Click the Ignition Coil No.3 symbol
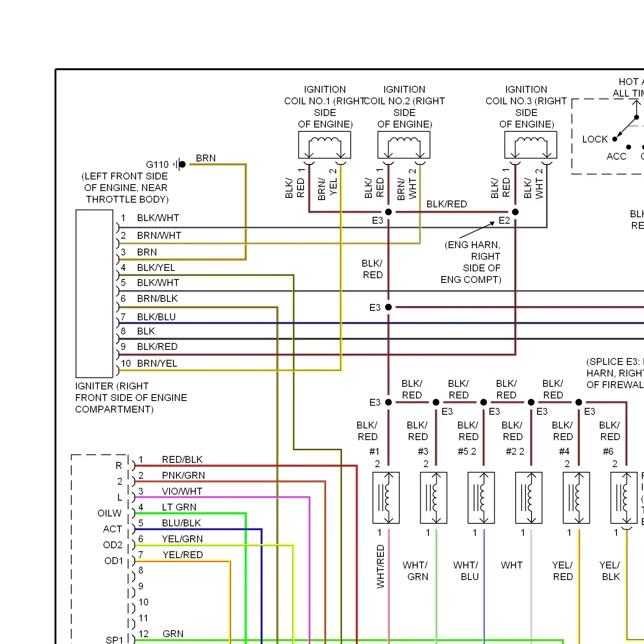 click(x=531, y=145)
